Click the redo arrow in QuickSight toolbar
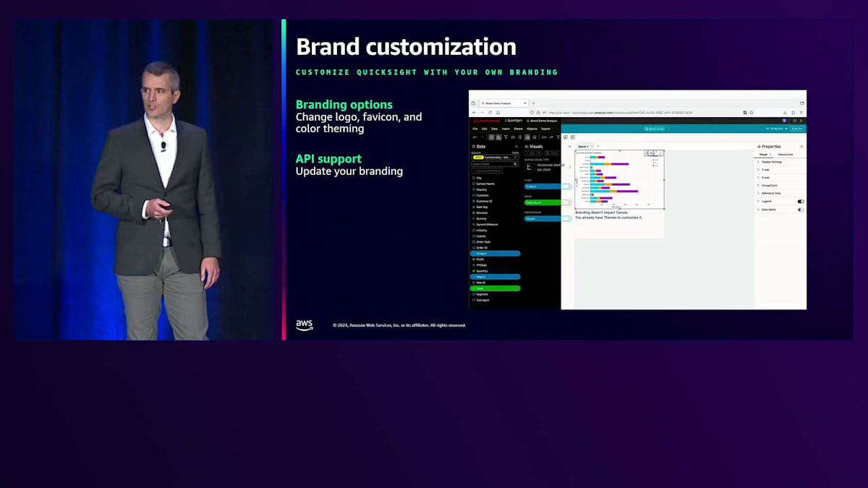The width and height of the screenshot is (868, 488). click(x=482, y=137)
